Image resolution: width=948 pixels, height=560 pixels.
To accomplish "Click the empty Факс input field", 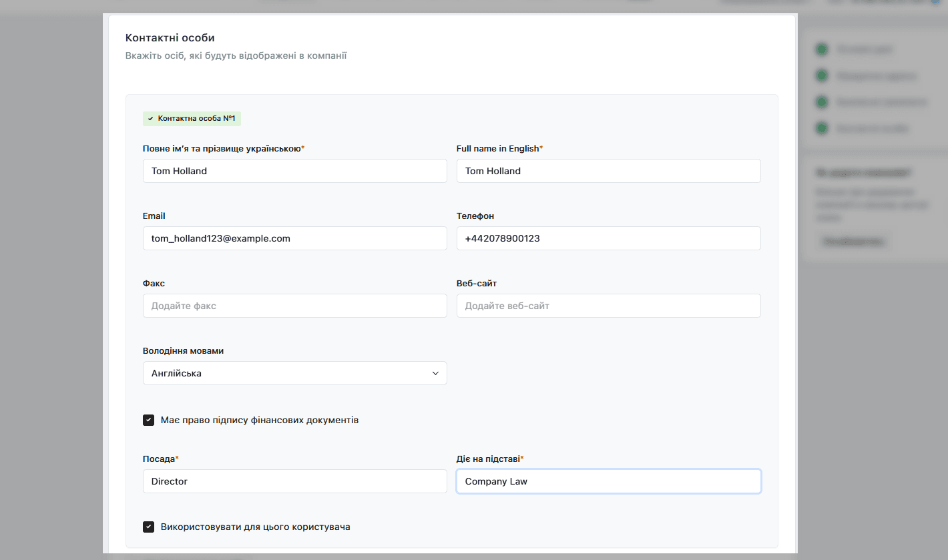I will 294,306.
